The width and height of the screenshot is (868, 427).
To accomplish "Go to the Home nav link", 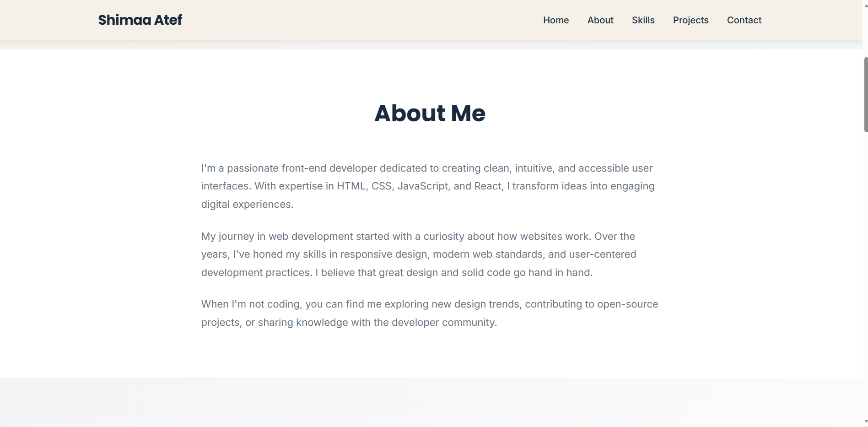I will pyautogui.click(x=556, y=20).
